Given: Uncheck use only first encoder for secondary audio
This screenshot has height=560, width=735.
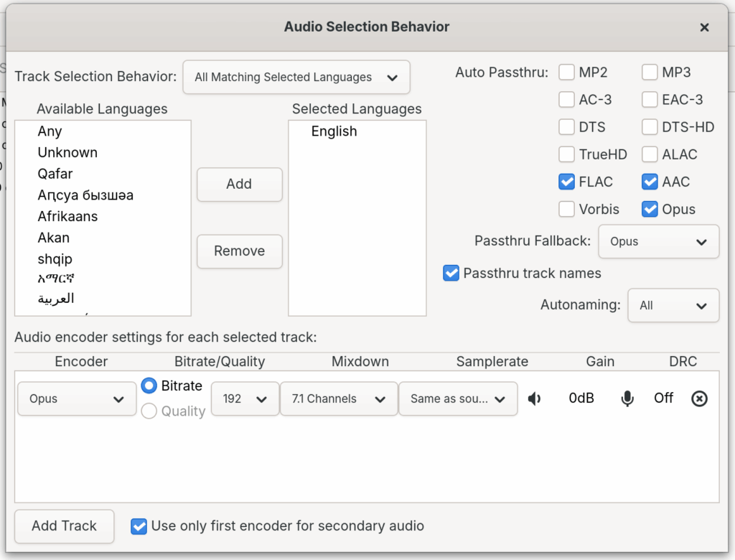Looking at the screenshot, I should (x=139, y=526).
